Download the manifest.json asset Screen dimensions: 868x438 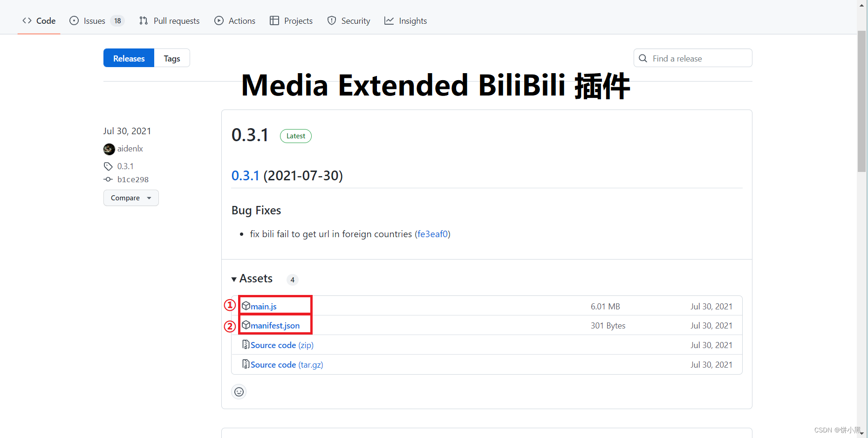click(274, 325)
